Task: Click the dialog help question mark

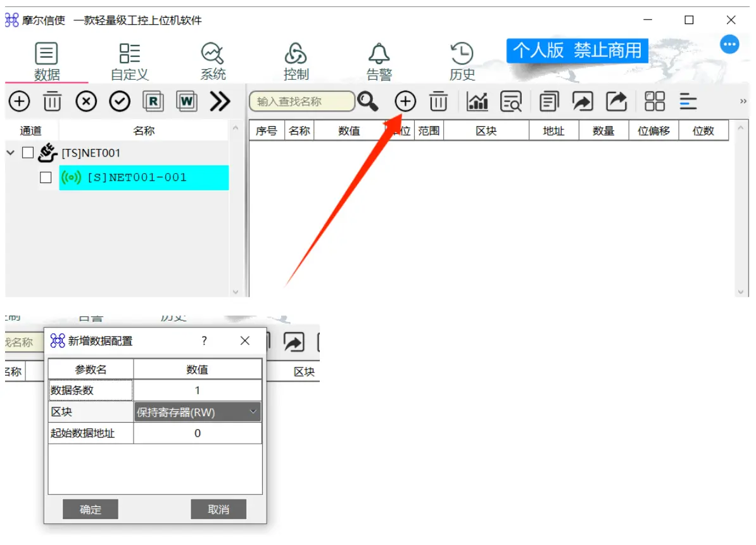Action: [205, 341]
